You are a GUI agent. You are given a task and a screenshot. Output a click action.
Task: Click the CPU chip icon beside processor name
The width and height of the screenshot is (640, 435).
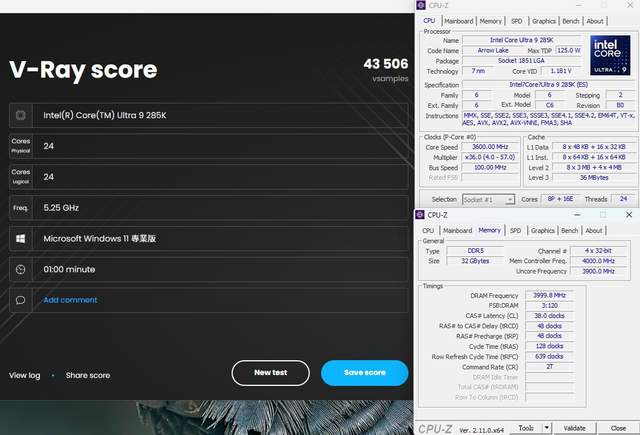pyautogui.click(x=20, y=115)
